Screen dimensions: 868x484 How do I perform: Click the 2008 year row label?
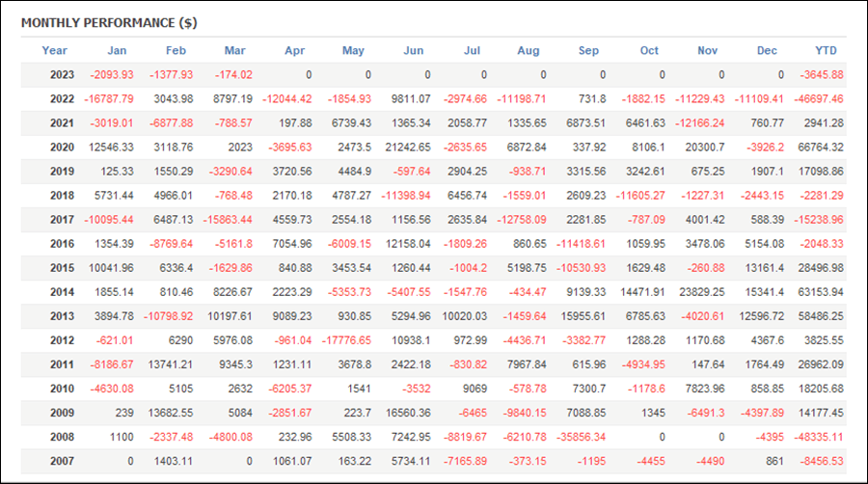coord(62,437)
